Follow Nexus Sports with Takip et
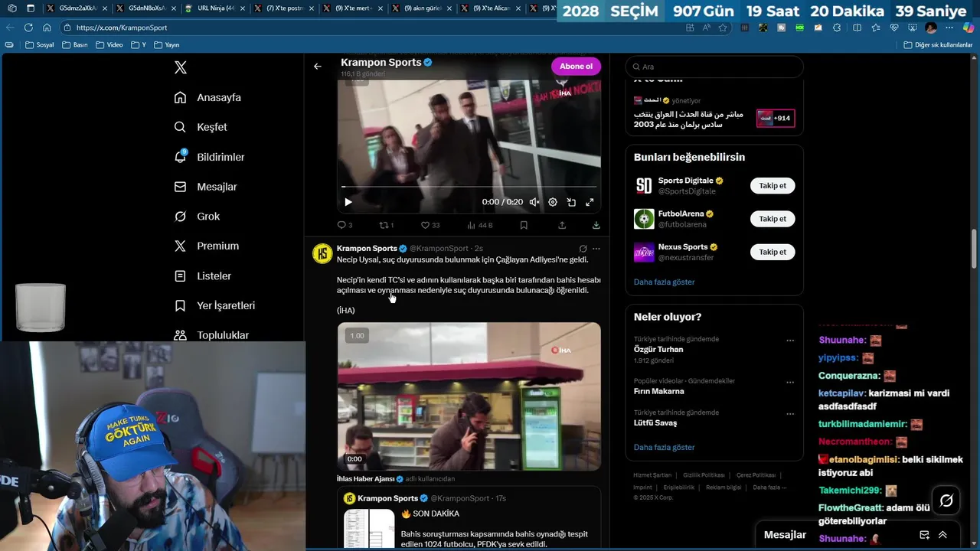 [773, 252]
